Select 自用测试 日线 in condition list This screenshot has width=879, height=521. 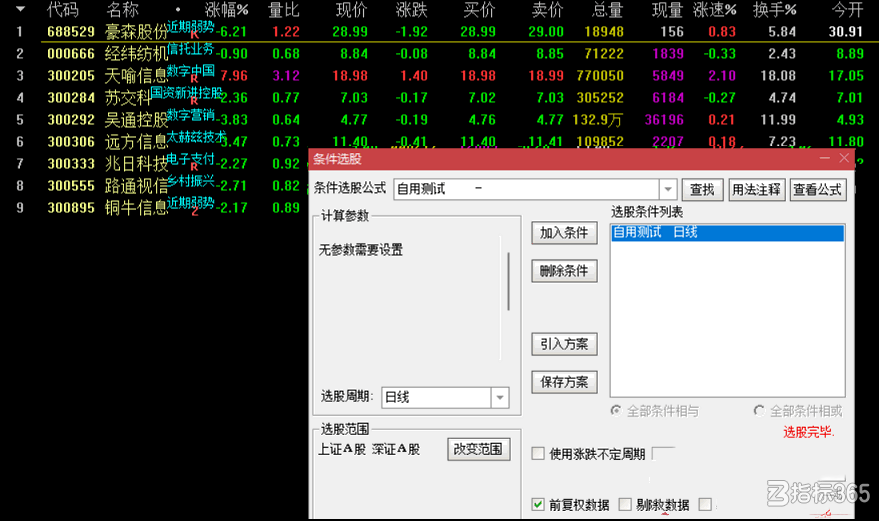click(727, 232)
